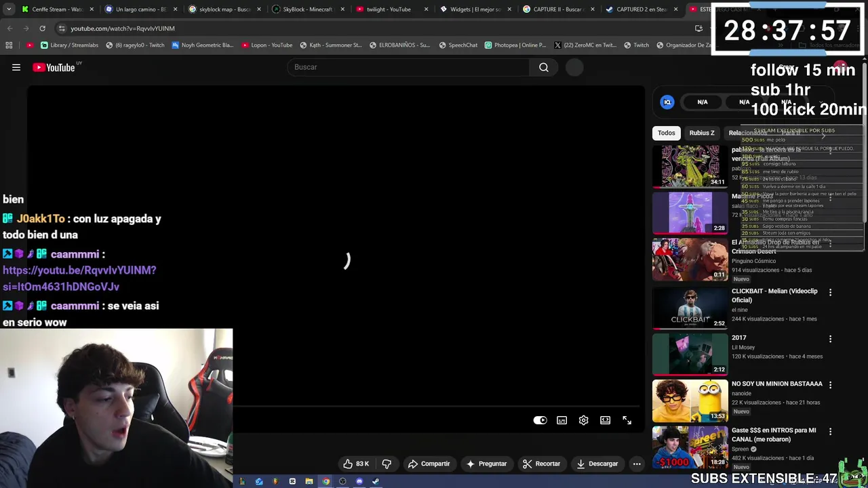Image resolution: width=868 pixels, height=488 pixels.
Task: Open the Compartir share dialog
Action: pos(429,464)
